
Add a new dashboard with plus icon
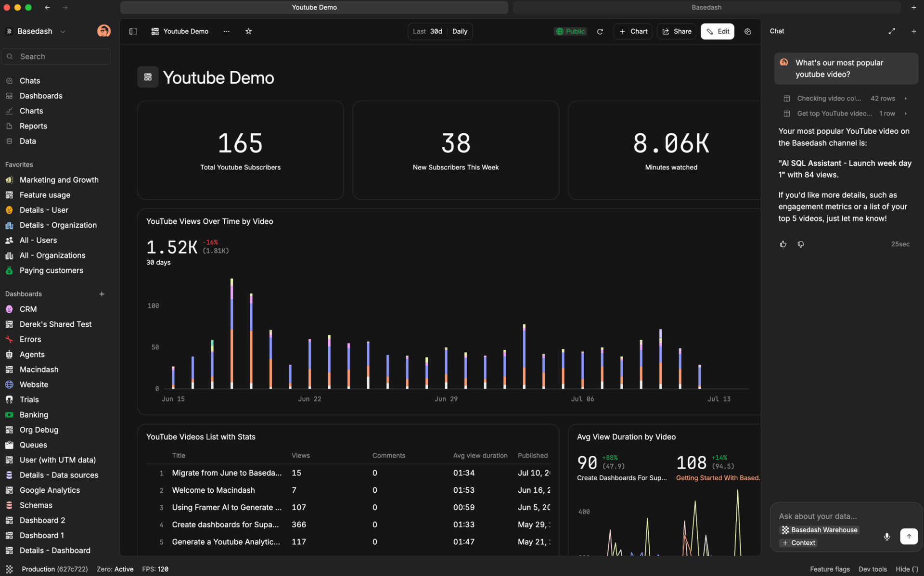tap(102, 294)
